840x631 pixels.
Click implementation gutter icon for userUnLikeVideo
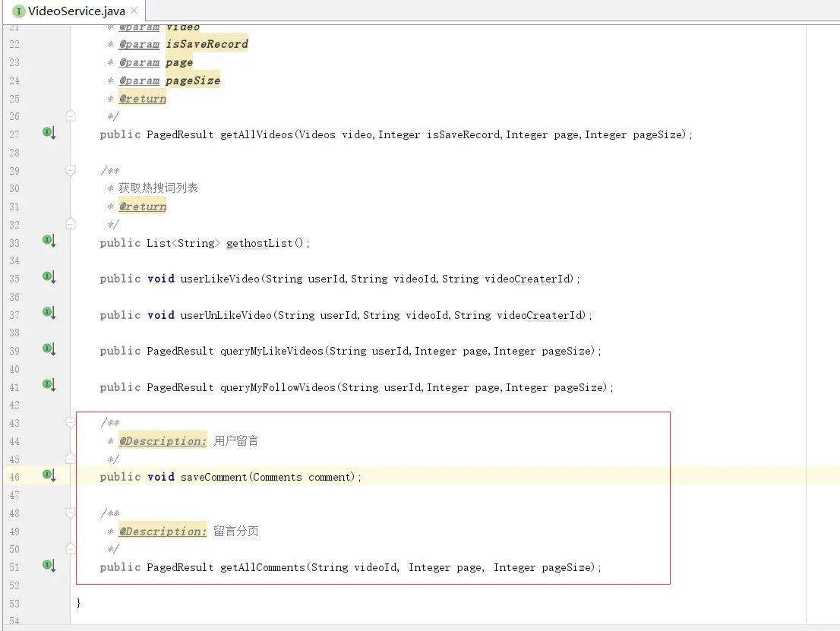[49, 313]
